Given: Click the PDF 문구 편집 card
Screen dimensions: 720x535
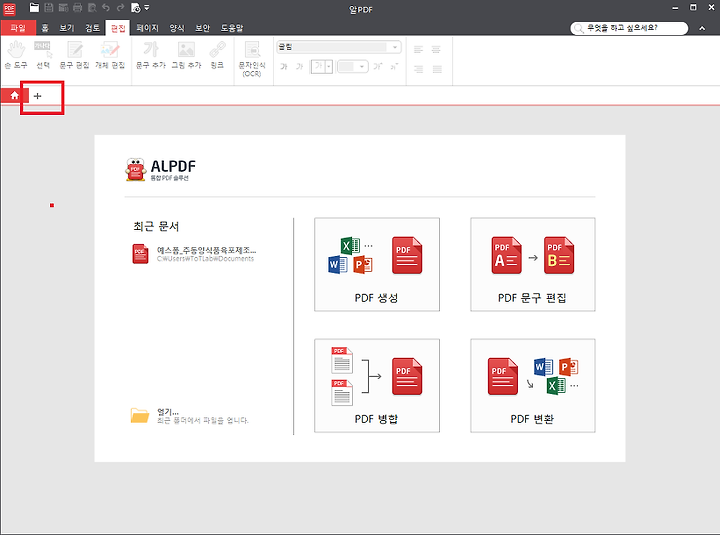Looking at the screenshot, I should tap(533, 265).
